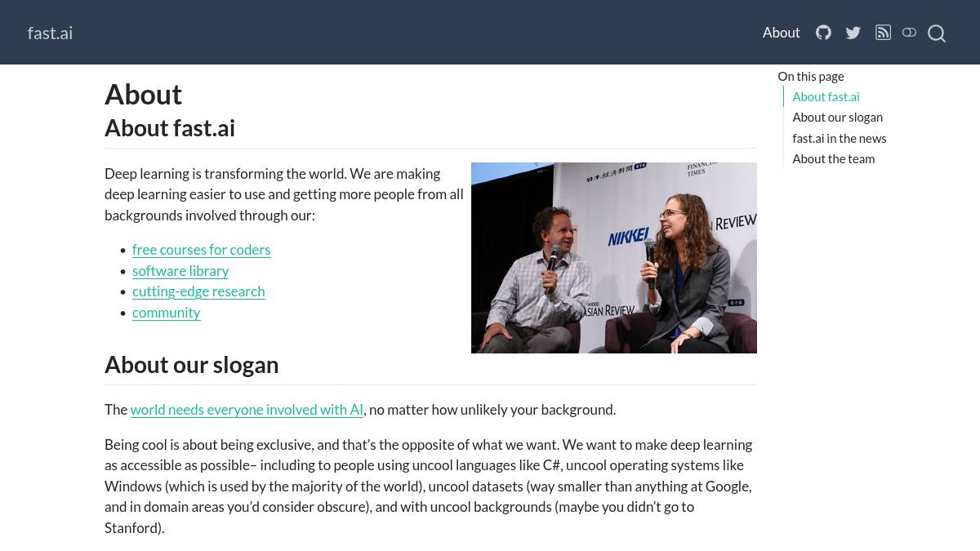This screenshot has width=980, height=551.
Task: Open the Twitter bird icon link
Action: coord(853,33)
